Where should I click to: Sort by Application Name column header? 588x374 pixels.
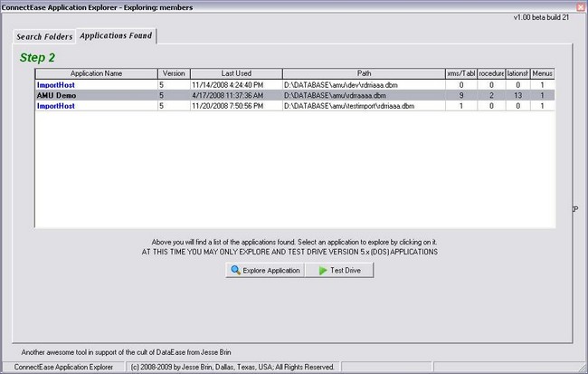pos(96,73)
